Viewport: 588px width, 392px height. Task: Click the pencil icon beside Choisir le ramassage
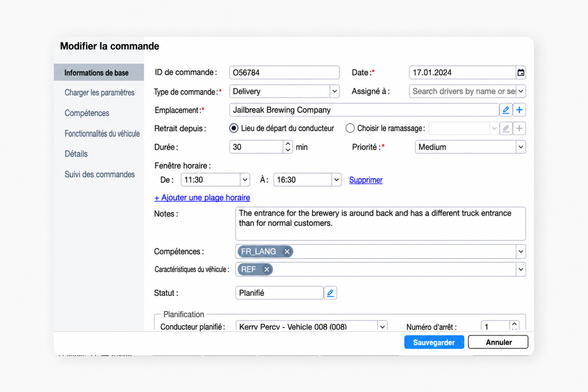coord(506,129)
